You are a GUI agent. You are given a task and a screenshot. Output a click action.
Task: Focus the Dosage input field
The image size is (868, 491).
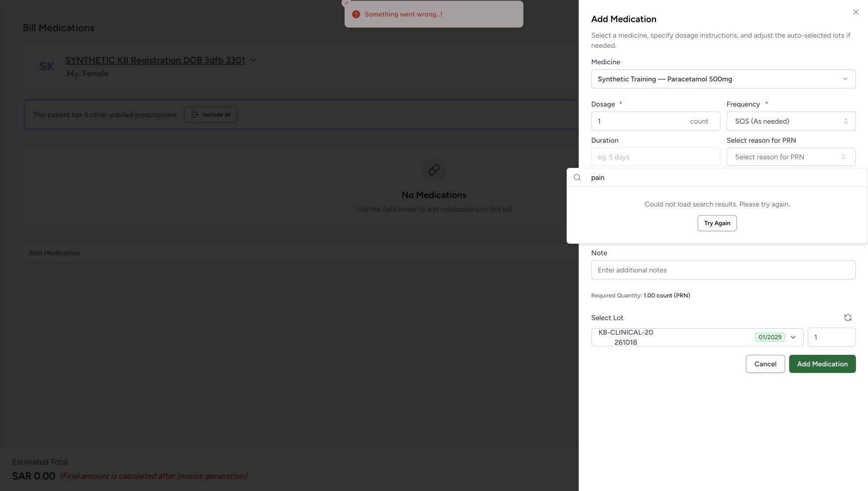[656, 121]
